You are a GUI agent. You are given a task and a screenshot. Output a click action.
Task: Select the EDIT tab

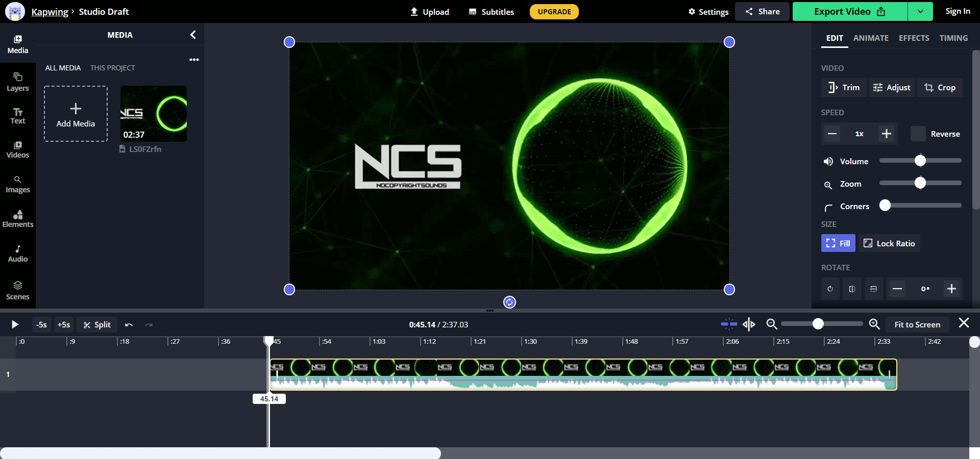(x=835, y=38)
